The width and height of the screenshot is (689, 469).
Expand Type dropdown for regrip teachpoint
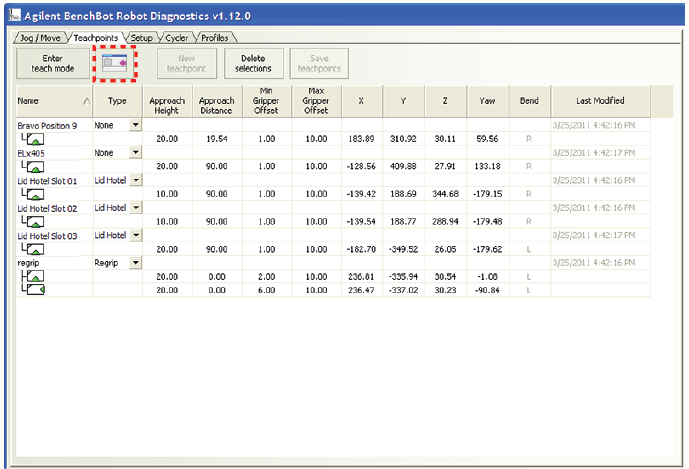(x=136, y=262)
